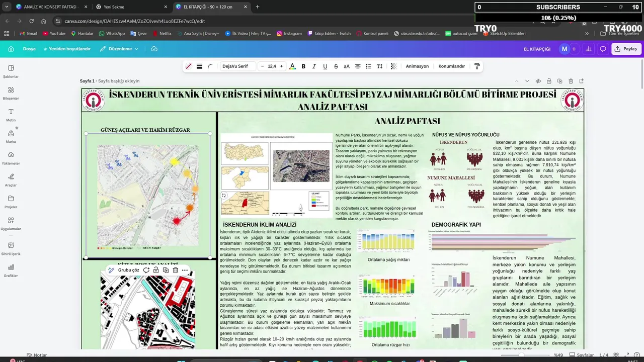
Task: Click the Konumlandır button
Action: coord(451,66)
